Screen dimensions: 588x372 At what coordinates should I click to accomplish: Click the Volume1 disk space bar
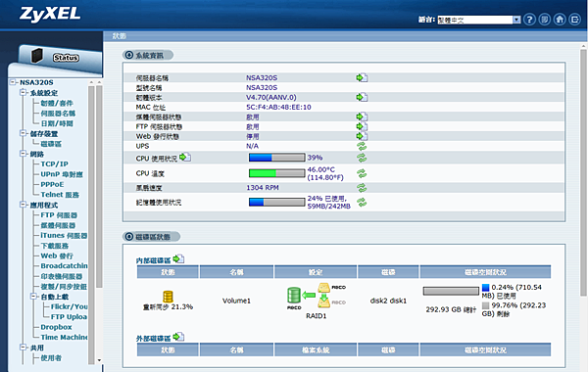451,291
